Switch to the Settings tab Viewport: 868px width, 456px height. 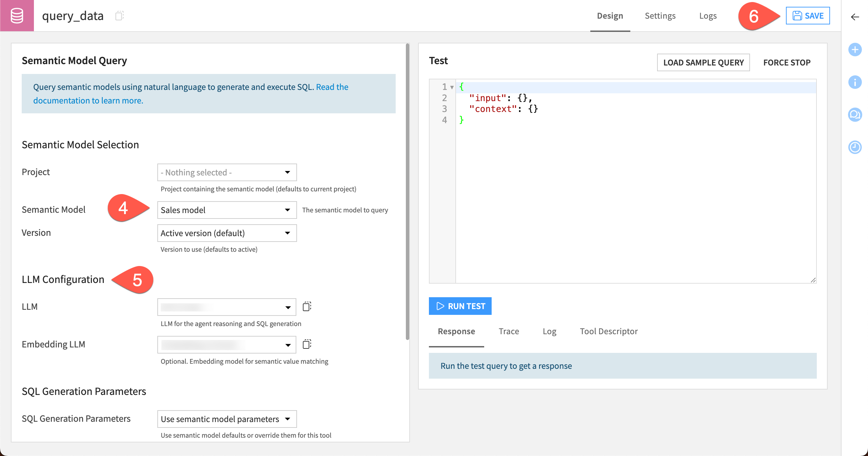pos(660,16)
